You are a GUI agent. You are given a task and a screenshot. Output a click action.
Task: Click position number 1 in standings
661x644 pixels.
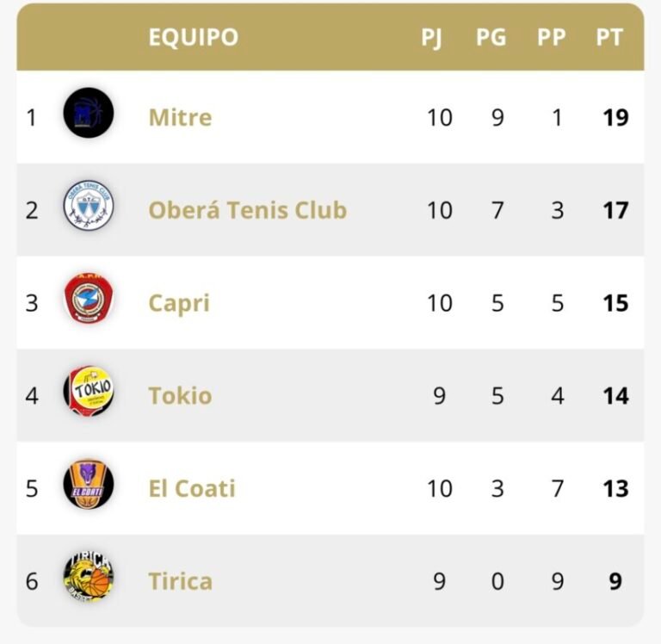tap(32, 117)
